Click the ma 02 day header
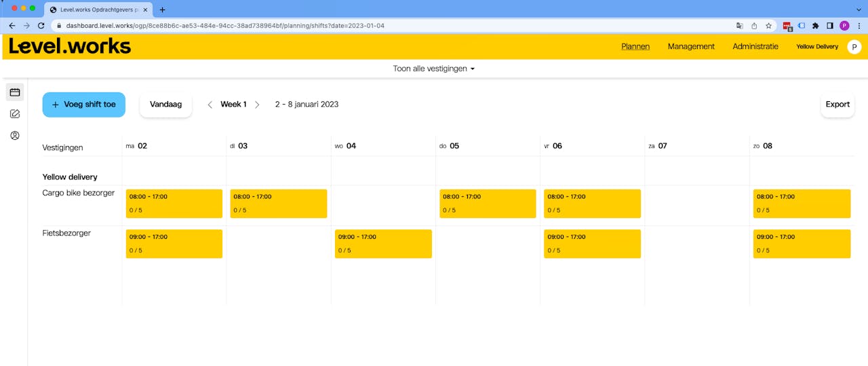Image resolution: width=868 pixels, height=366 pixels. (x=136, y=146)
